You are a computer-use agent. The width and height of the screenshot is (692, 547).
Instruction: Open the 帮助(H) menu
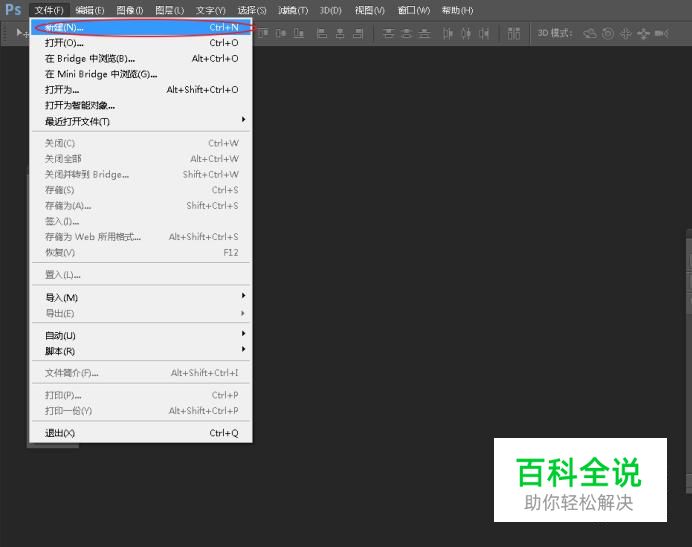457,10
